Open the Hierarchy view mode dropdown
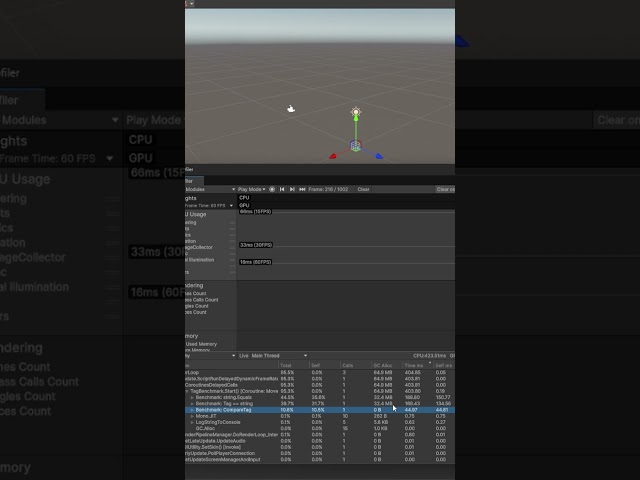Viewport: 640px width, 480px height. point(211,356)
